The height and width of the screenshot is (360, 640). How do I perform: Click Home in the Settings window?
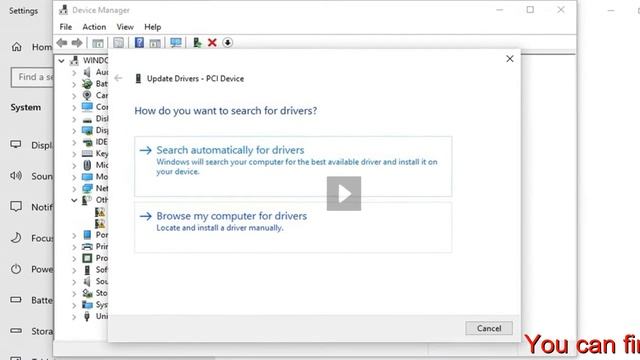(x=31, y=47)
